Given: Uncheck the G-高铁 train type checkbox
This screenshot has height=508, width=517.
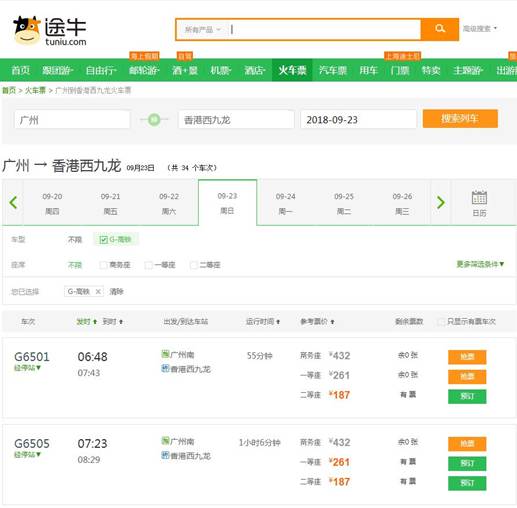Looking at the screenshot, I should point(104,240).
